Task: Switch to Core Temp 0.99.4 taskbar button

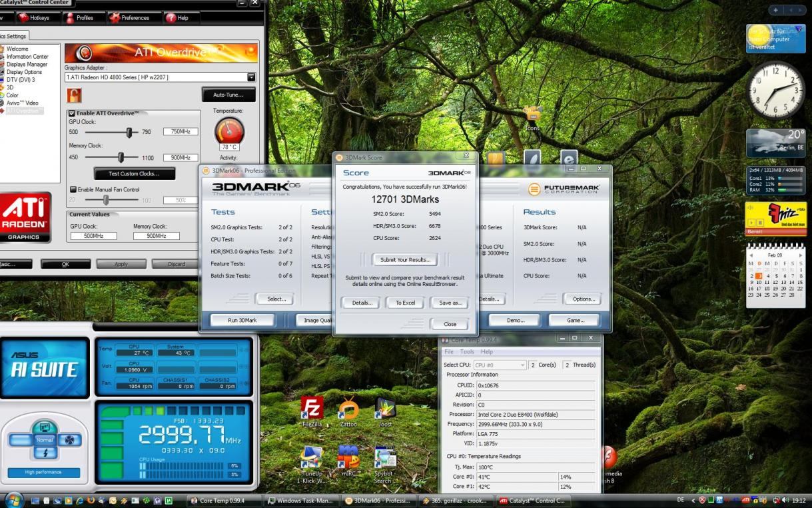Action: [x=224, y=501]
